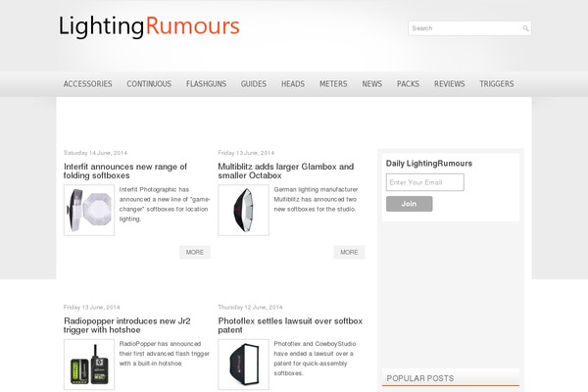Open the Accessories menu item

pos(88,84)
